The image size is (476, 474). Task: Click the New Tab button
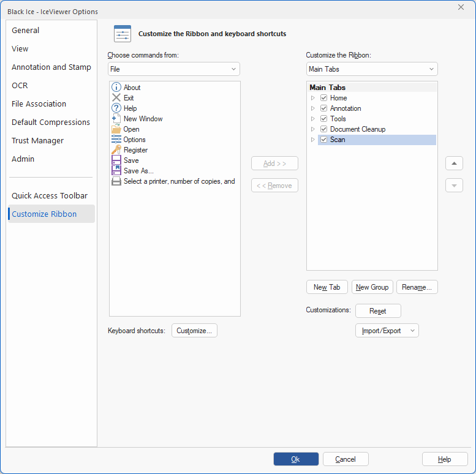coord(327,287)
